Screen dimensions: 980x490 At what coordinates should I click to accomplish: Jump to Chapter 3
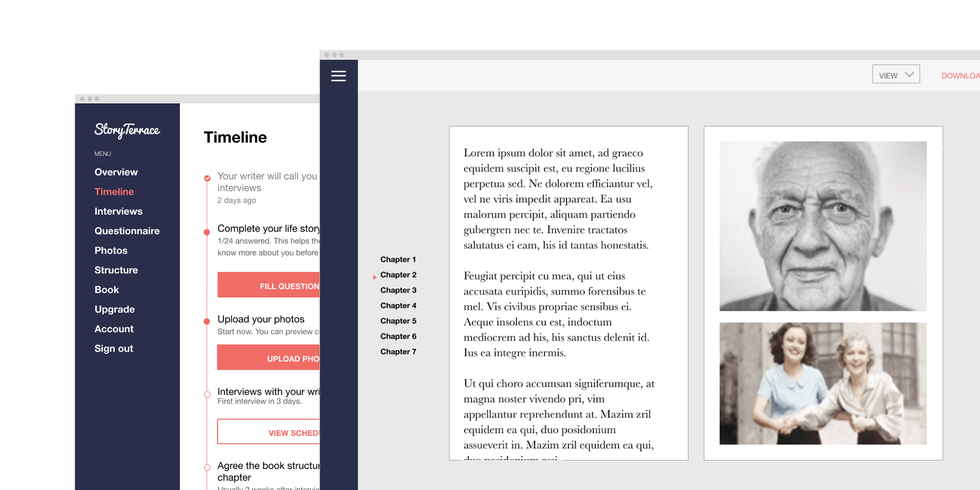point(398,290)
